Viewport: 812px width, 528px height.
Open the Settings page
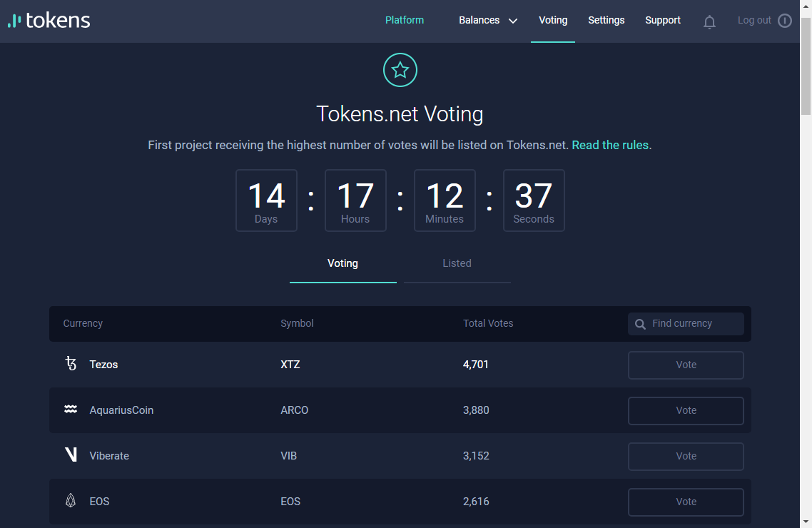(606, 20)
